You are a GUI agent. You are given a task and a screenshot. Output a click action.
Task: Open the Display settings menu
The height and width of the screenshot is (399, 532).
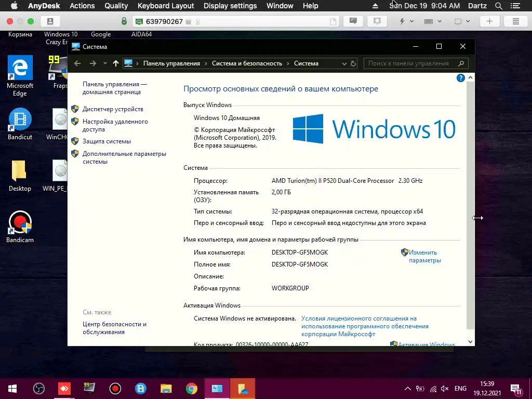pos(230,6)
